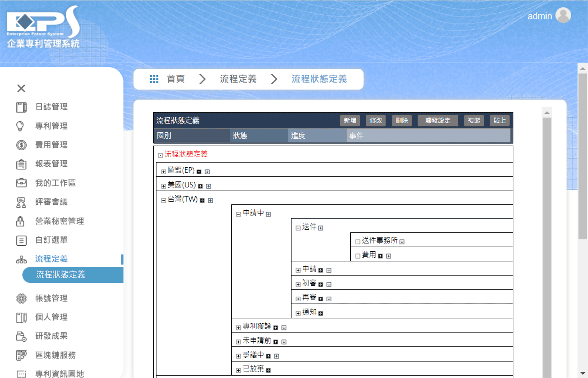Click the gear icon for 帳號管理
The height and width of the screenshot is (378, 588).
[21, 299]
